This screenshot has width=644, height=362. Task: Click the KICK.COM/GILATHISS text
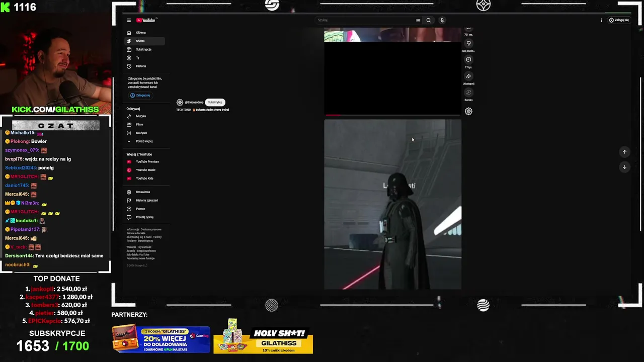pos(55,110)
